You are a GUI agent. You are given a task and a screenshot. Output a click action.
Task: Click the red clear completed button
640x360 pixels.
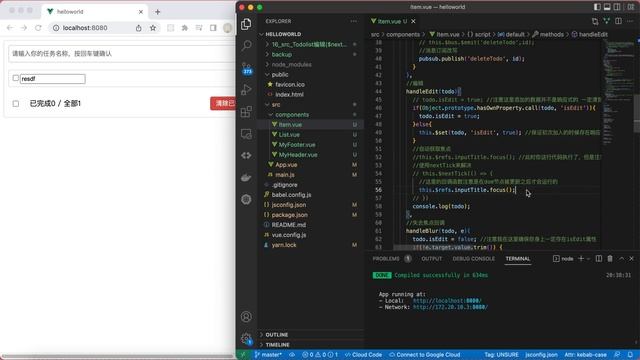tap(222, 103)
